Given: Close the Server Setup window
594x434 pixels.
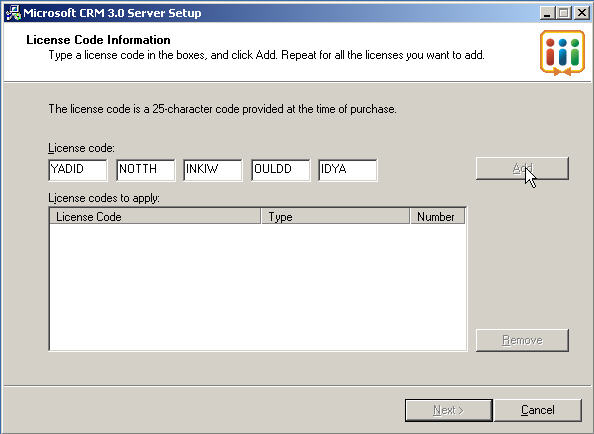Looking at the screenshot, I should [581, 13].
